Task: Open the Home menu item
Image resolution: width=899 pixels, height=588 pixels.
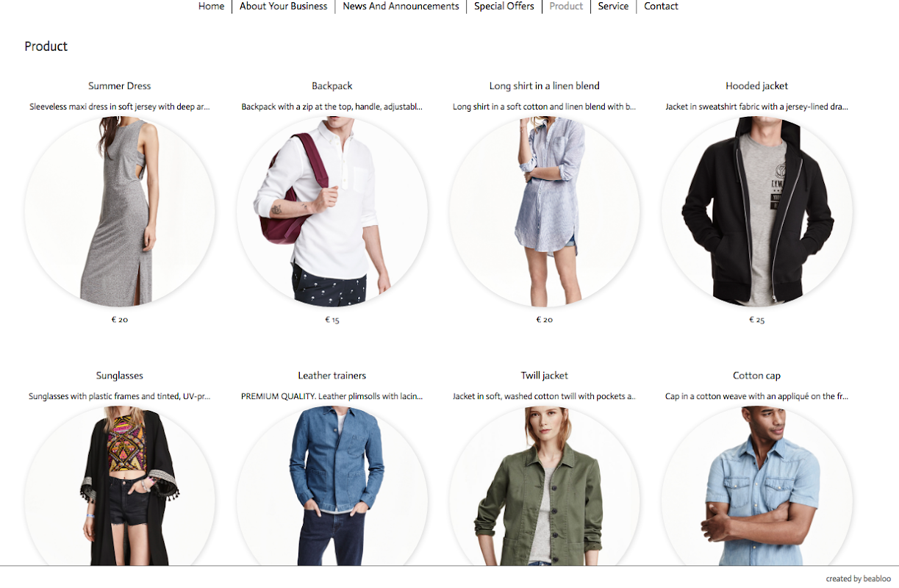Action: [x=211, y=7]
